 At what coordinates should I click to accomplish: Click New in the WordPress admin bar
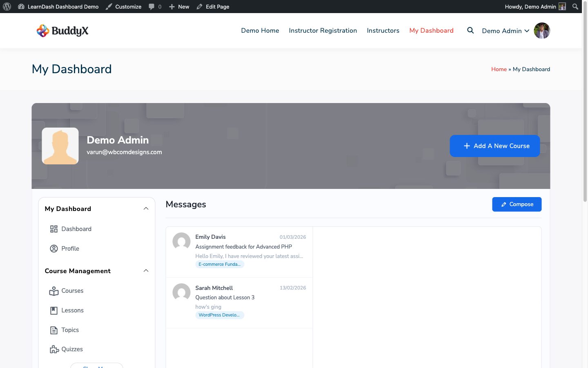point(179,6)
